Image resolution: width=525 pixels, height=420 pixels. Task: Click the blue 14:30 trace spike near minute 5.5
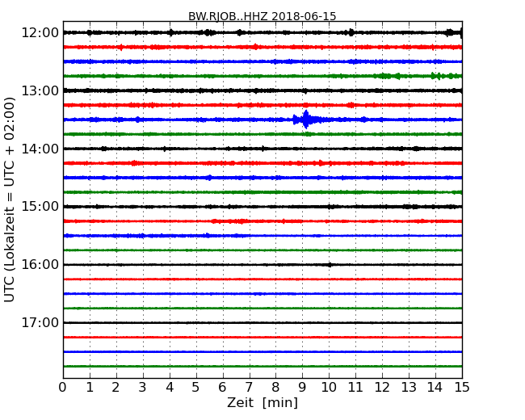point(209,178)
